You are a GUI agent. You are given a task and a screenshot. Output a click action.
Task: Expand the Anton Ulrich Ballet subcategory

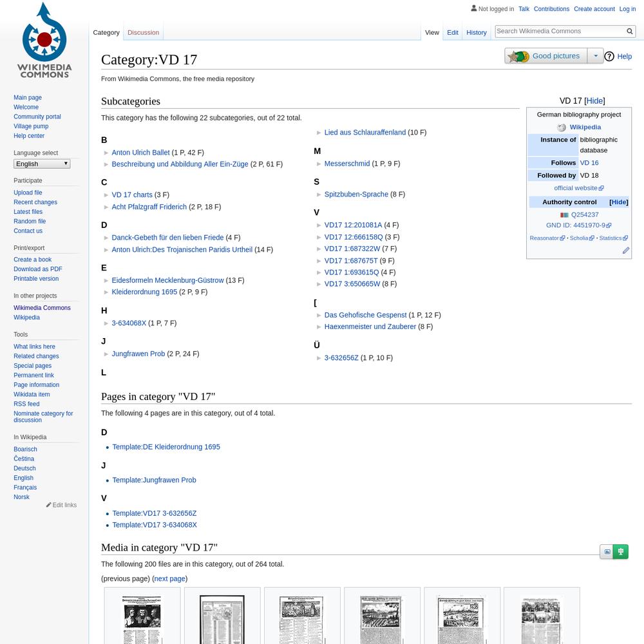click(x=106, y=153)
